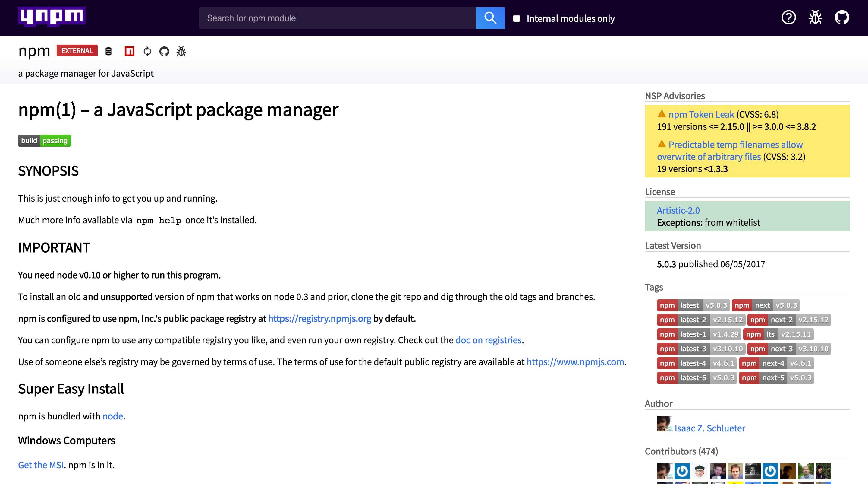Open the registry.npmjs.org link
The width and height of the screenshot is (868, 484).
click(x=319, y=318)
